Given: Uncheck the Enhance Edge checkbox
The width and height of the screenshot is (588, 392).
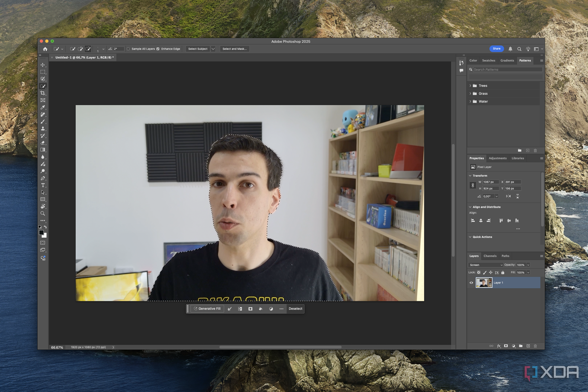Looking at the screenshot, I should point(158,49).
